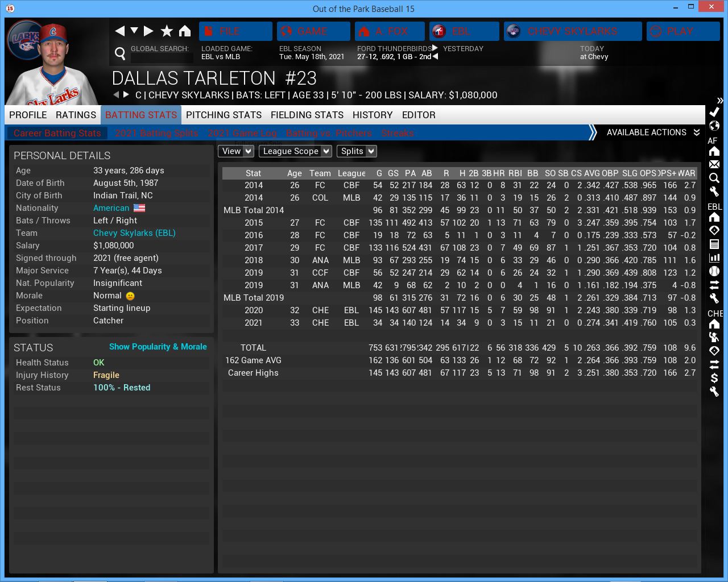Open the HISTORY tab

point(373,115)
